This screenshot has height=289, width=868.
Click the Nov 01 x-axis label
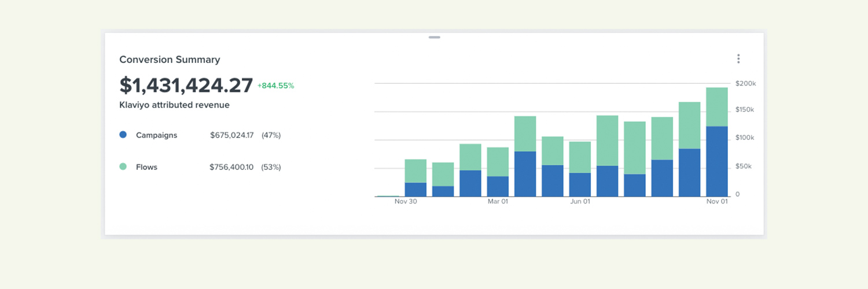click(x=716, y=202)
